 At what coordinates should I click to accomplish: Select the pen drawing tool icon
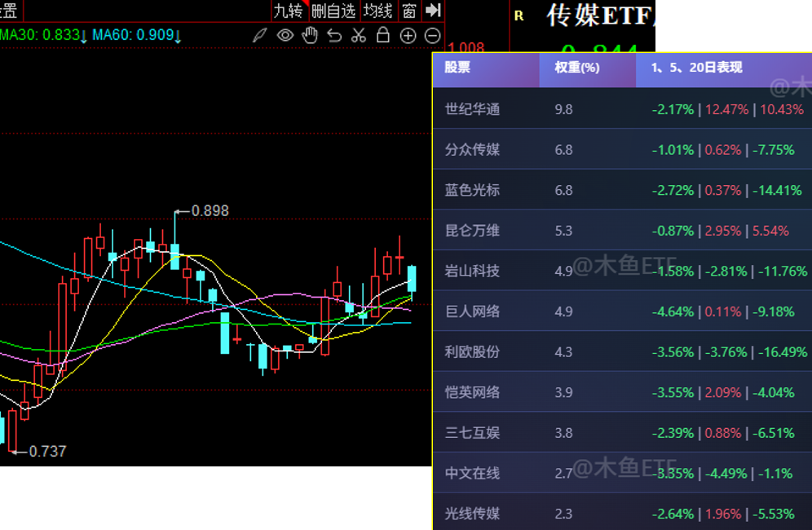coord(259,36)
